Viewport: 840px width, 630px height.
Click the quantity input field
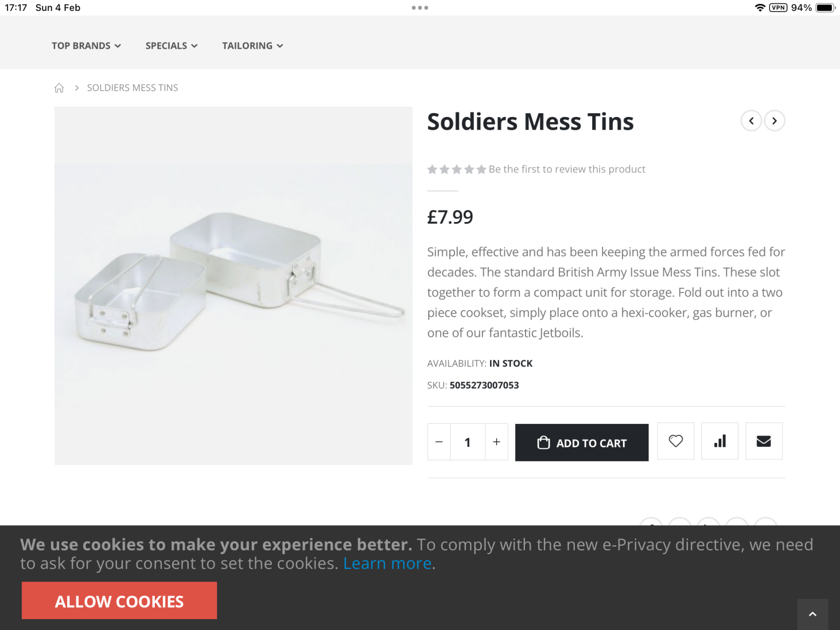pyautogui.click(x=468, y=442)
